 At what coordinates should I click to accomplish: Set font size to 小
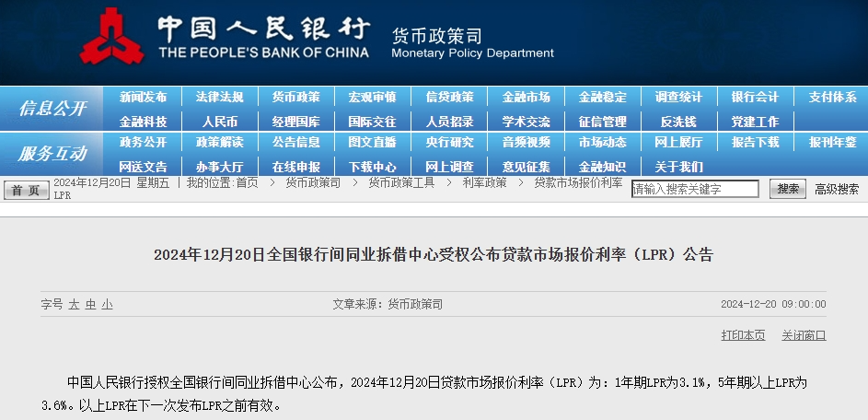coord(107,304)
